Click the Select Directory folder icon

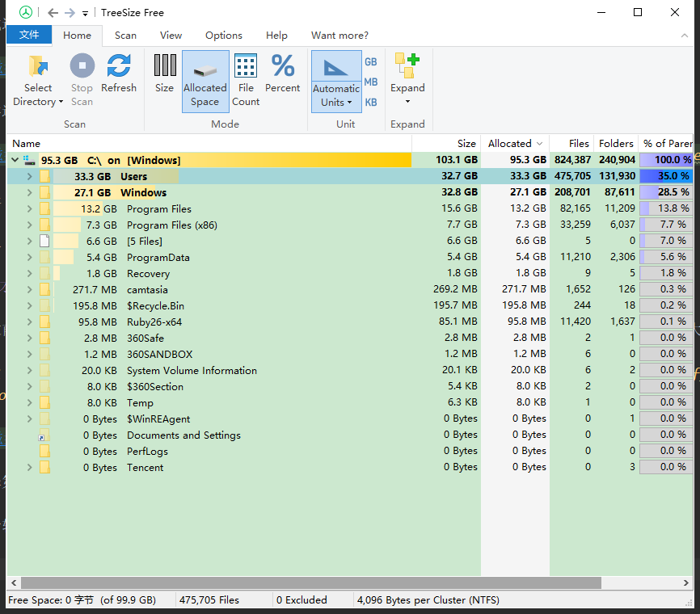pos(37,66)
